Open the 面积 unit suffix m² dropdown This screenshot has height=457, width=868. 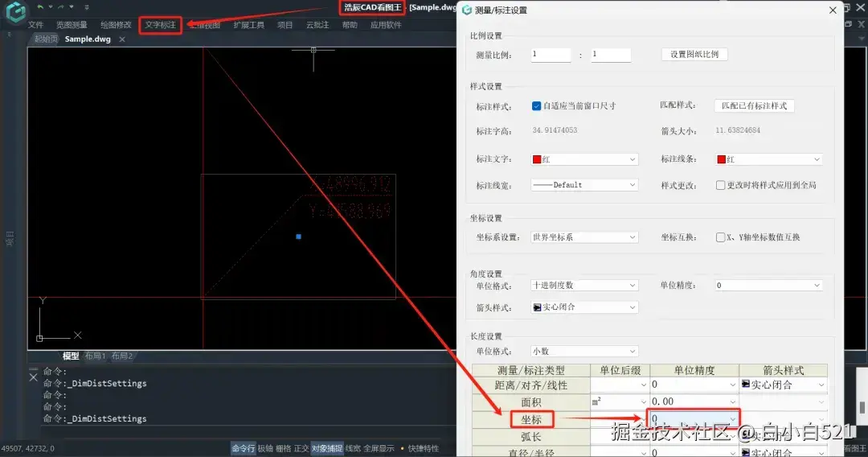tap(620, 401)
